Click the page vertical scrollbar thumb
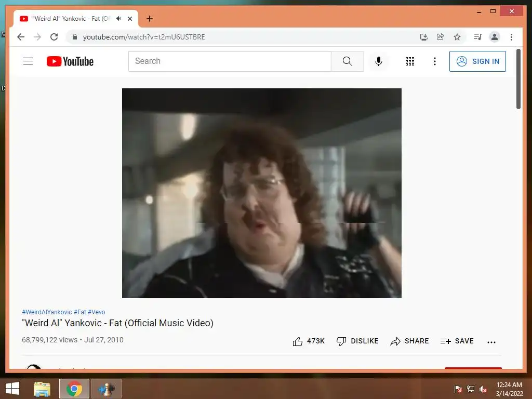 click(x=518, y=79)
